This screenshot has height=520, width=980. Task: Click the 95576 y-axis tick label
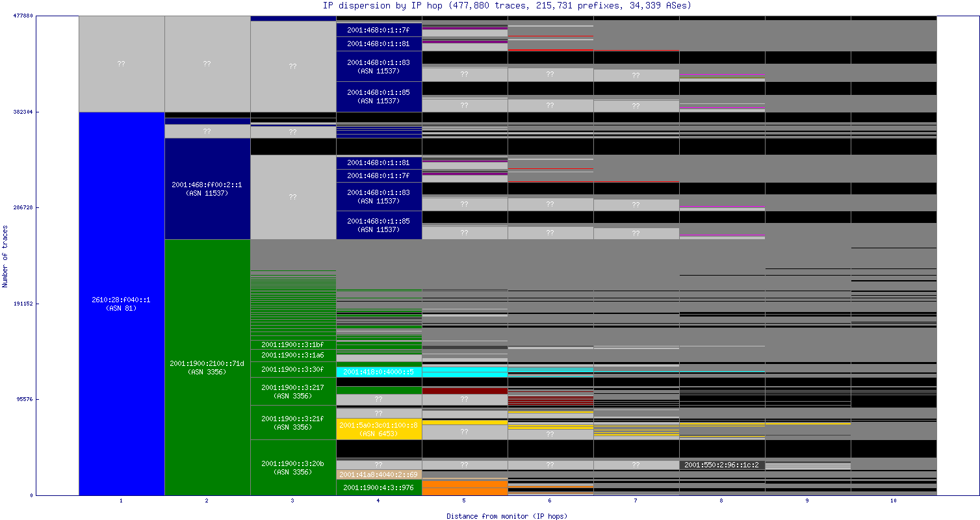[x=25, y=399]
